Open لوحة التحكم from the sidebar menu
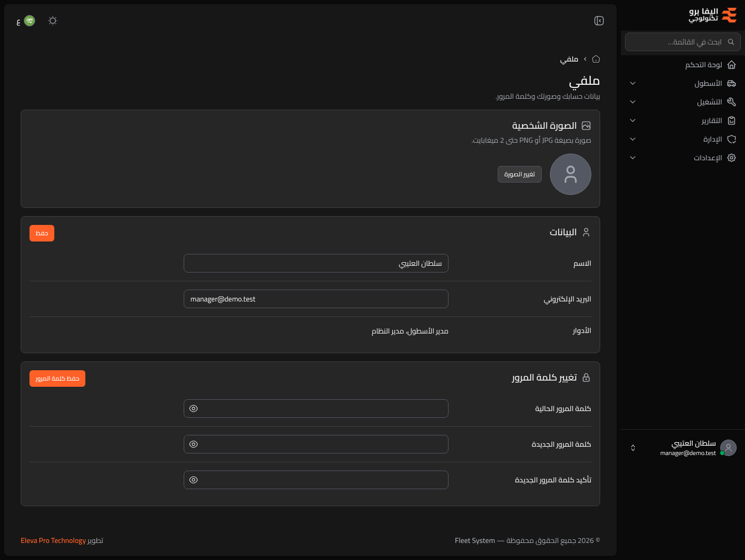Screen dimensions: 745x560 point(683,65)
